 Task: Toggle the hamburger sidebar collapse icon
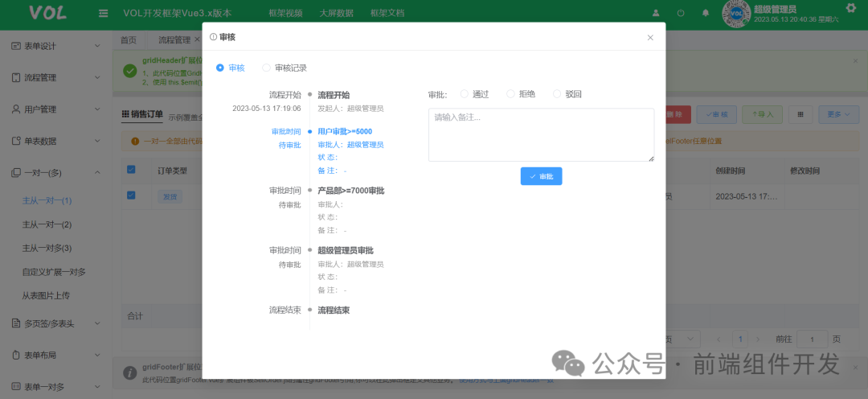pyautogui.click(x=104, y=14)
